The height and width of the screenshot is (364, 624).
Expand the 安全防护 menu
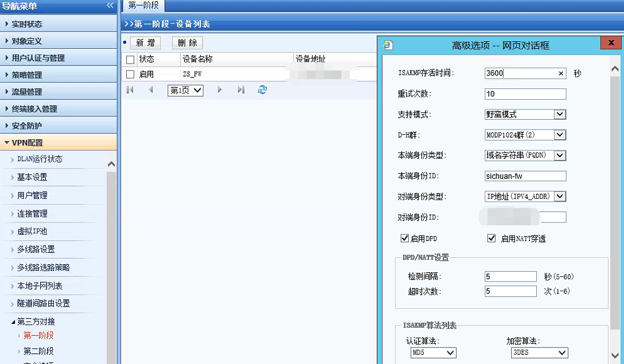click(58, 126)
